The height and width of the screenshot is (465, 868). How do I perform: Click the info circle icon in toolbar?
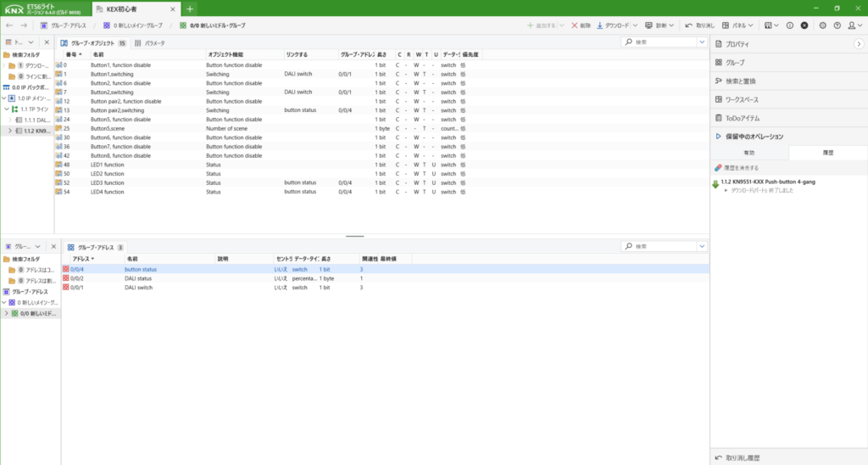click(789, 25)
